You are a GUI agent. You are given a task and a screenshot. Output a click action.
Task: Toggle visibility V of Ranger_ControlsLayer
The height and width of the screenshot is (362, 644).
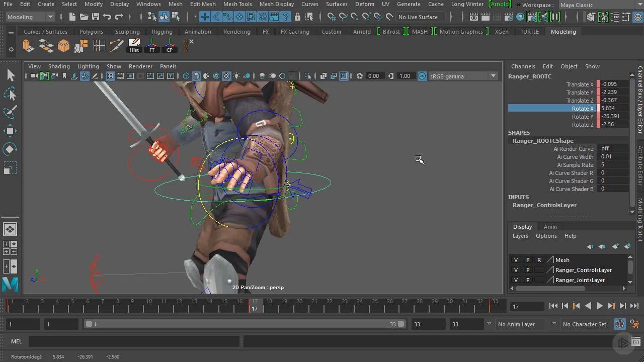pos(516,270)
